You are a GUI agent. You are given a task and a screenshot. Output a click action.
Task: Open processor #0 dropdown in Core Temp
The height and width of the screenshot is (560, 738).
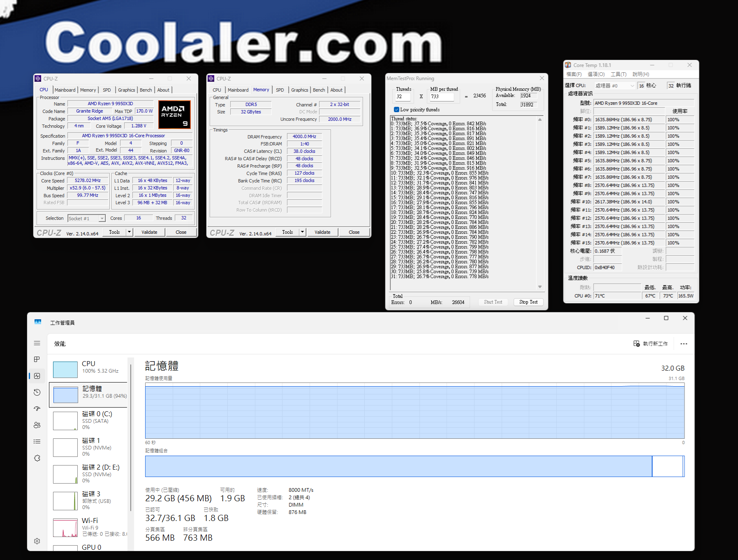point(615,85)
